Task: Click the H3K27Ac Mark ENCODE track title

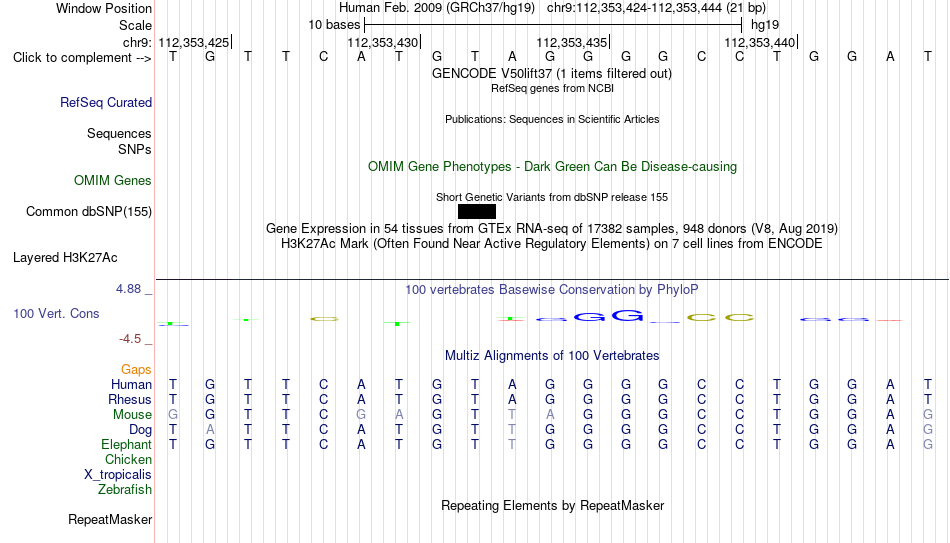Action: click(x=552, y=244)
